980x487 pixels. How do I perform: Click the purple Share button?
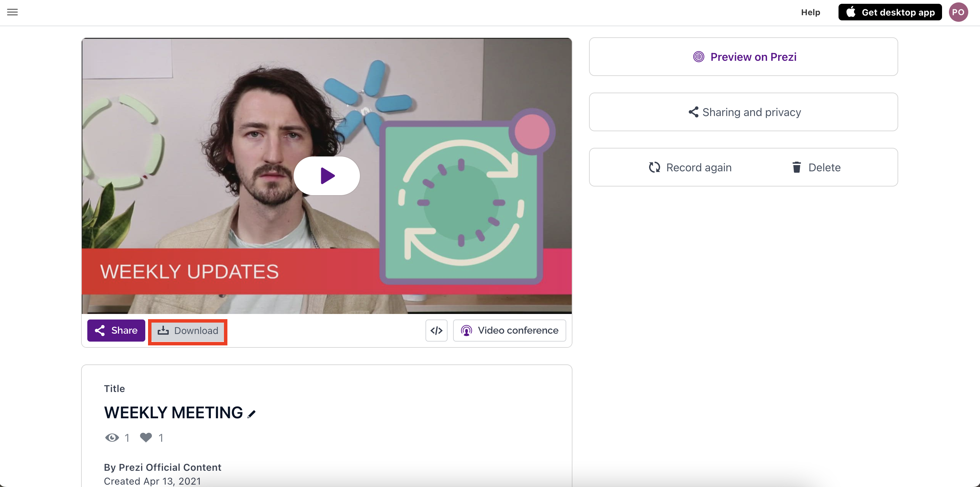coord(116,331)
